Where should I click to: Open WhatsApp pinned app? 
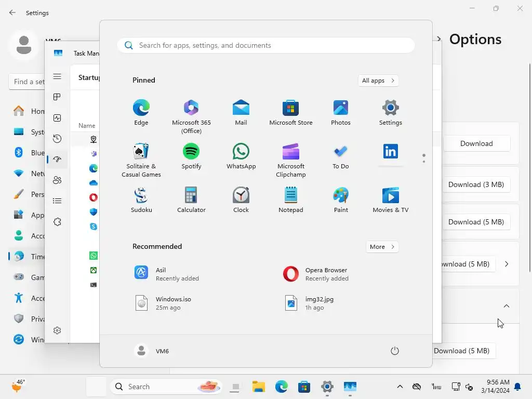point(241,156)
